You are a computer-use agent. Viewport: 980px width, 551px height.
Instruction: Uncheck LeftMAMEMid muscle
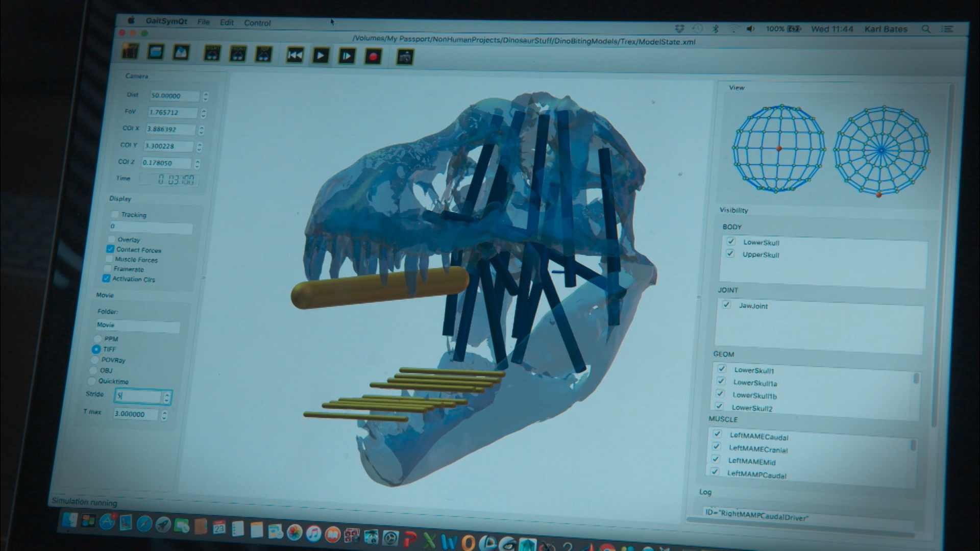715,459
